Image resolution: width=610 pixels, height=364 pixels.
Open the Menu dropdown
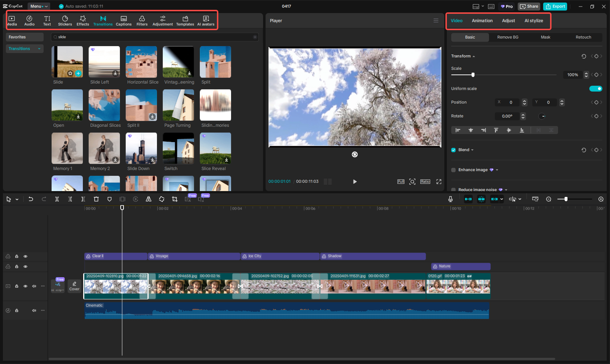[39, 6]
